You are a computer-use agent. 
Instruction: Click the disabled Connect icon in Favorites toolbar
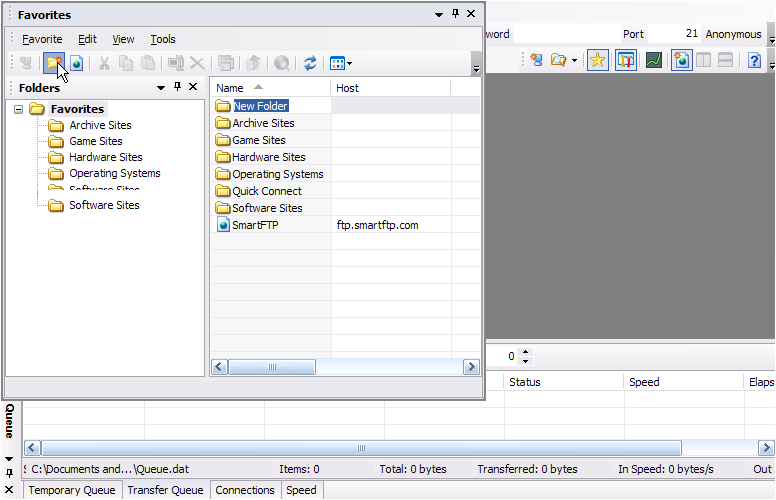click(25, 63)
